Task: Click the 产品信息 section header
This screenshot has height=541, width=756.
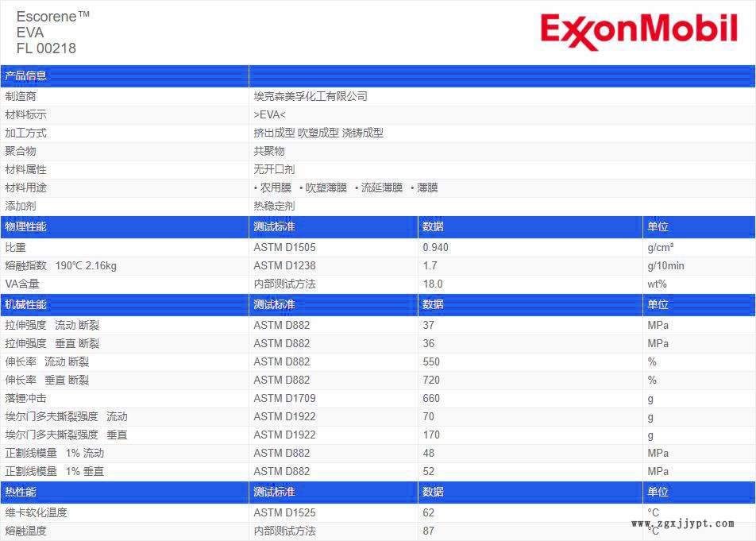Action: pos(26,76)
